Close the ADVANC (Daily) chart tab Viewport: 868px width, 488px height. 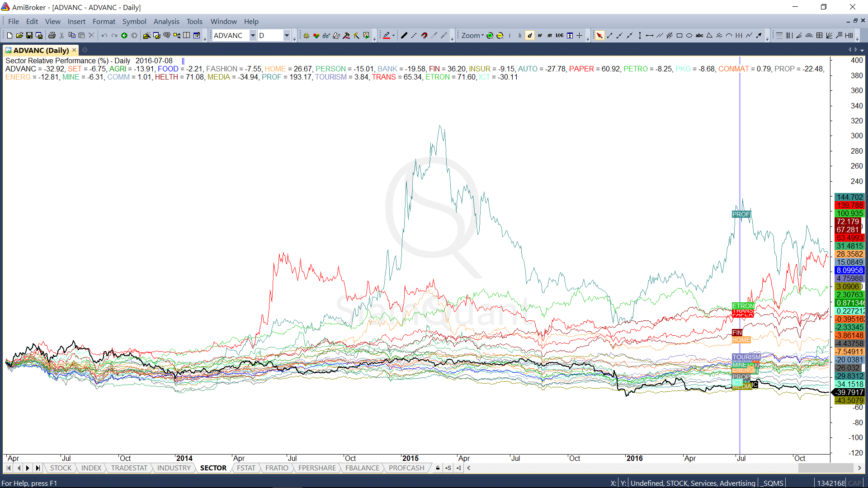click(x=74, y=50)
